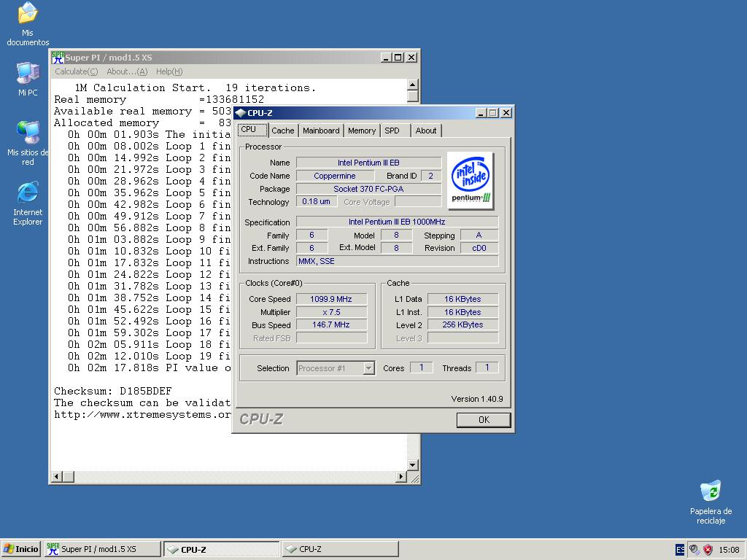
Task: Open the Calculate(C) menu in Super PI
Action: pyautogui.click(x=76, y=71)
